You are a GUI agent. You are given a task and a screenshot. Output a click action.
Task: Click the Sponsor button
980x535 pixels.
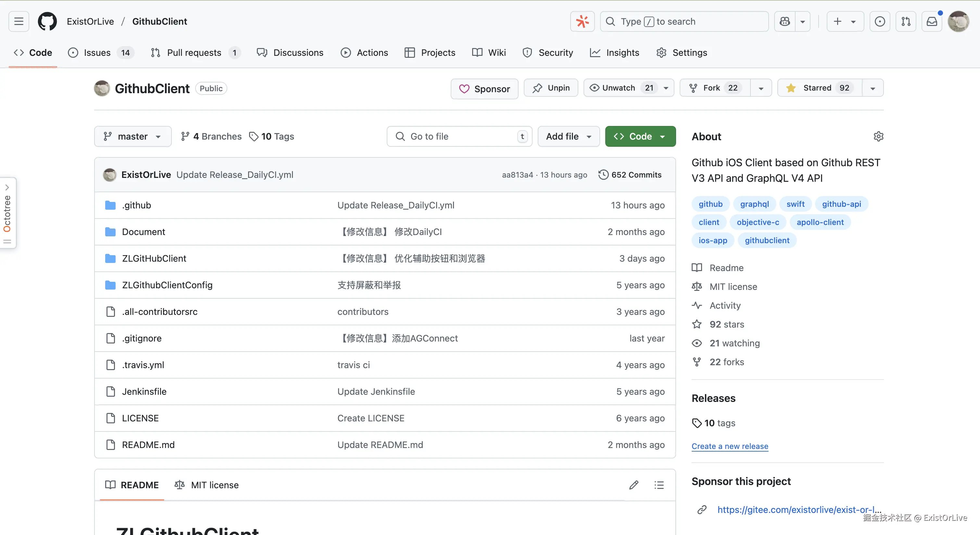pos(484,89)
